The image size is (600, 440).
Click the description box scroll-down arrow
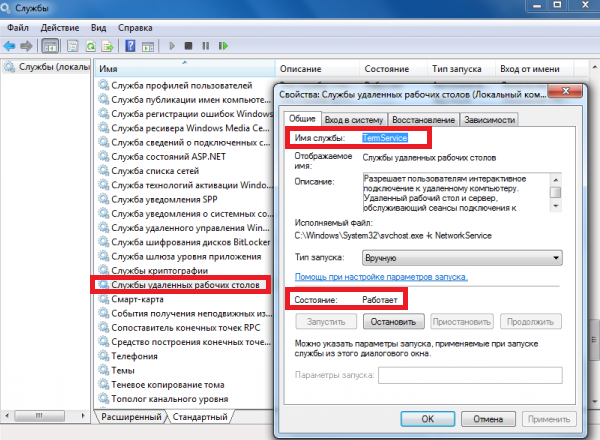tap(556, 206)
